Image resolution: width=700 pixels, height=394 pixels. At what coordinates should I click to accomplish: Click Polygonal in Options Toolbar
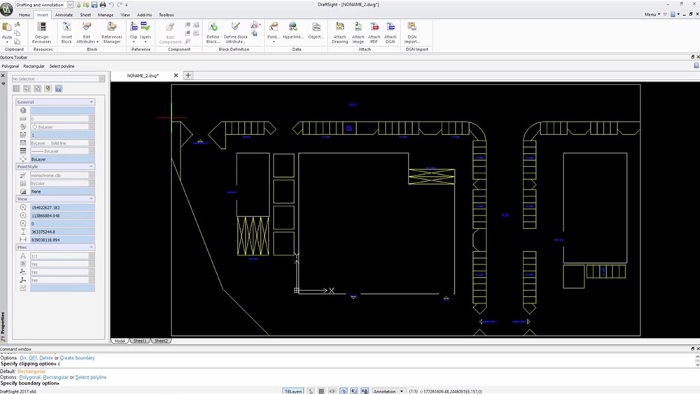(10, 66)
